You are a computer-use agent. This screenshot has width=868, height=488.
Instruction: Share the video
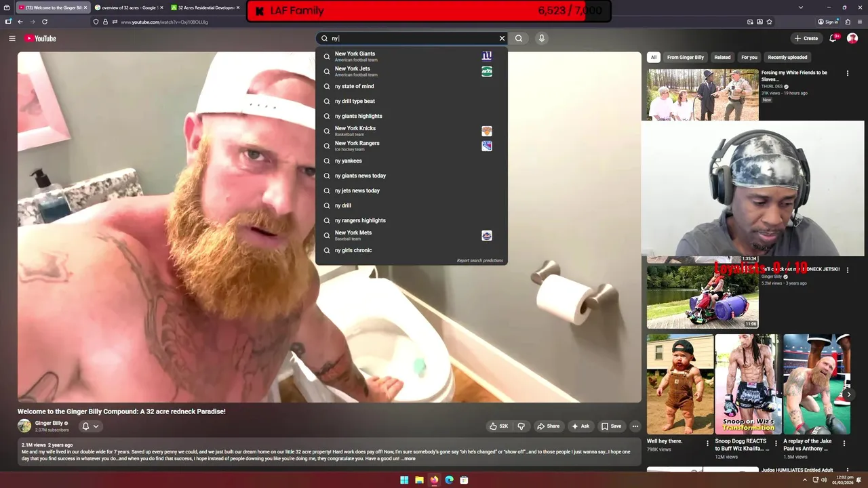548,426
